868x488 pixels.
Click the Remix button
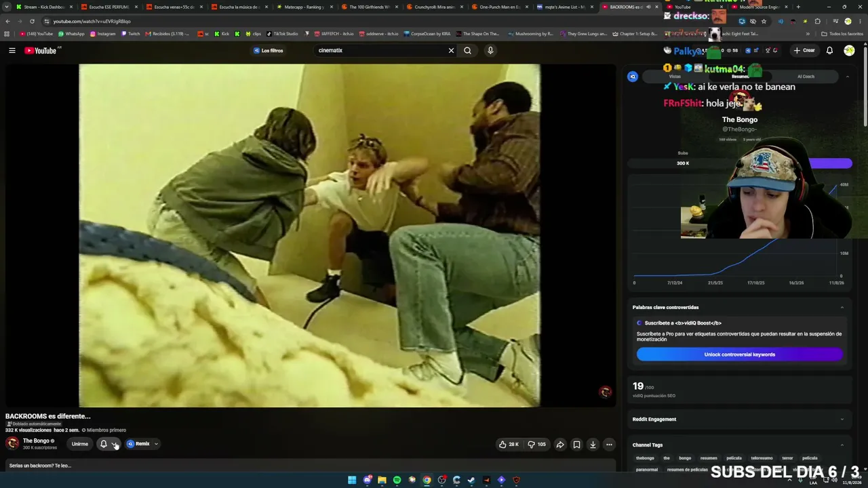[x=138, y=444]
